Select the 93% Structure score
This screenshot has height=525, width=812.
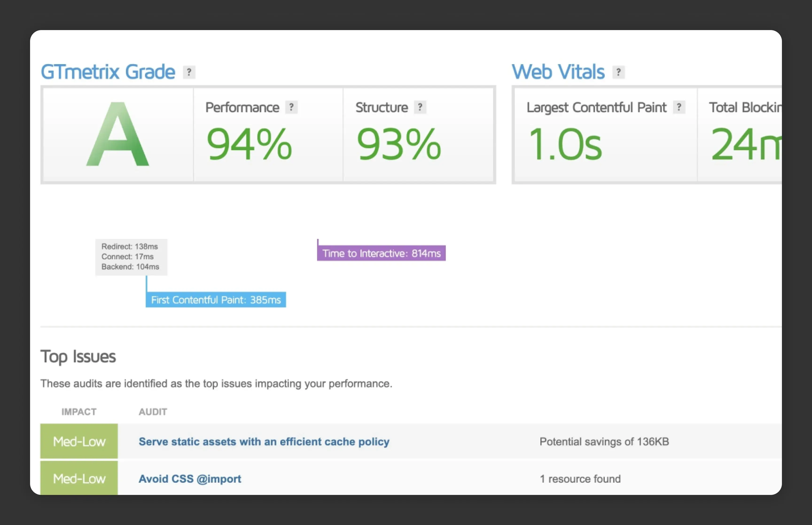(x=399, y=144)
